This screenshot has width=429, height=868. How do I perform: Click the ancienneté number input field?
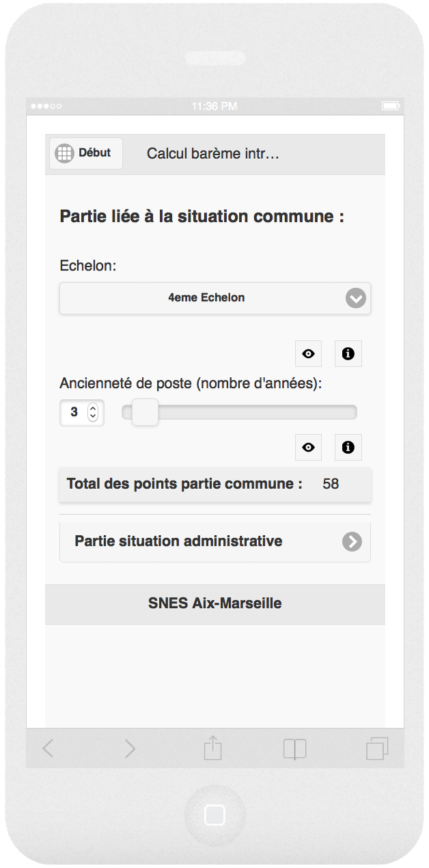point(74,413)
